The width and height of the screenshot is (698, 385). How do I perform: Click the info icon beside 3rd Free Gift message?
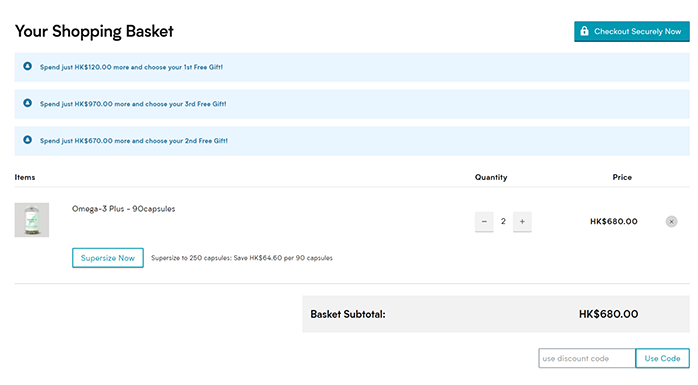tap(28, 103)
